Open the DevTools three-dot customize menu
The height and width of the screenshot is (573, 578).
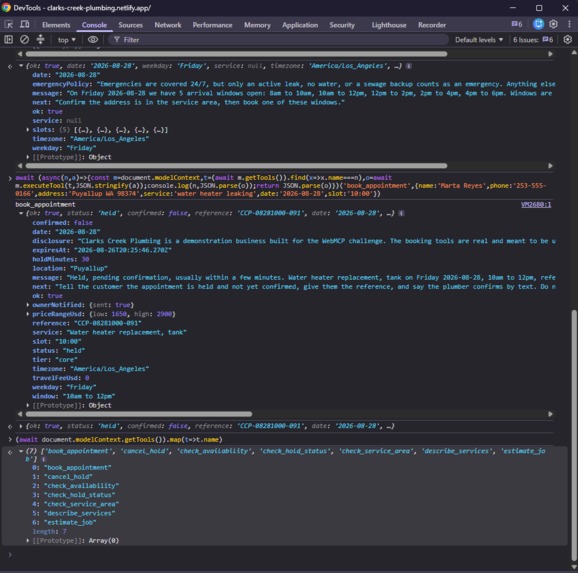point(569,24)
